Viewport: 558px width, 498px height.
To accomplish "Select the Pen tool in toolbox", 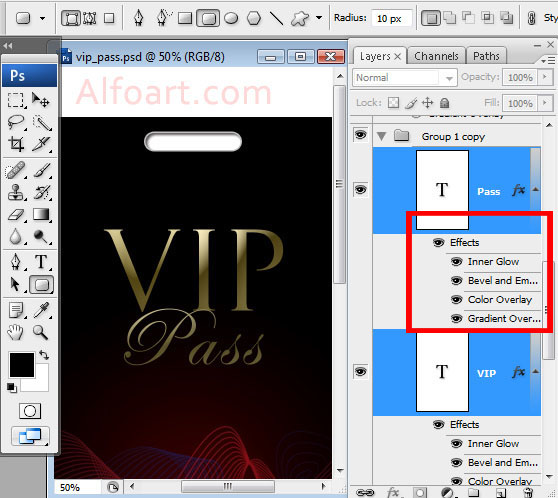I will click(16, 262).
